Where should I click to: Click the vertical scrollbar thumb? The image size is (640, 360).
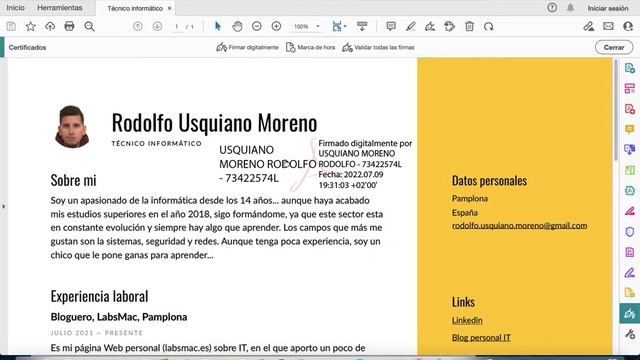(616, 110)
